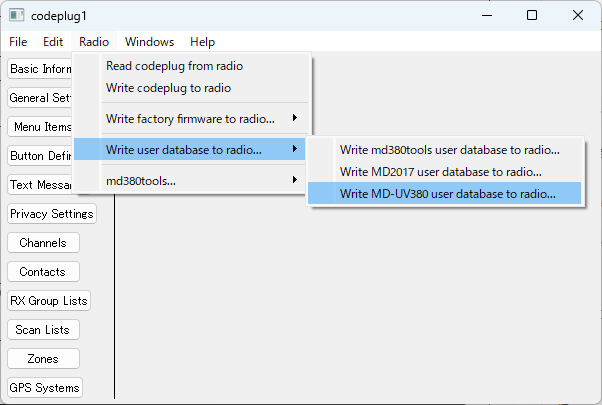Open the File menu
The height and width of the screenshot is (405, 602).
click(x=18, y=42)
